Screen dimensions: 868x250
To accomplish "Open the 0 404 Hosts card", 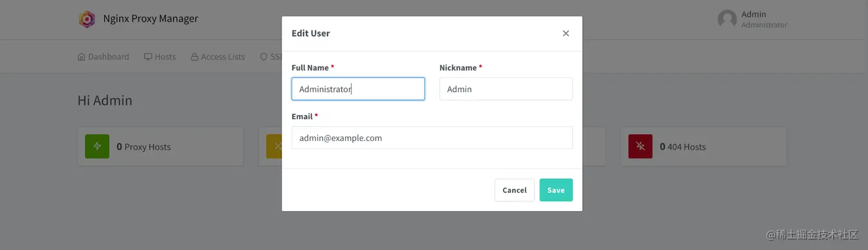I will click(704, 146).
